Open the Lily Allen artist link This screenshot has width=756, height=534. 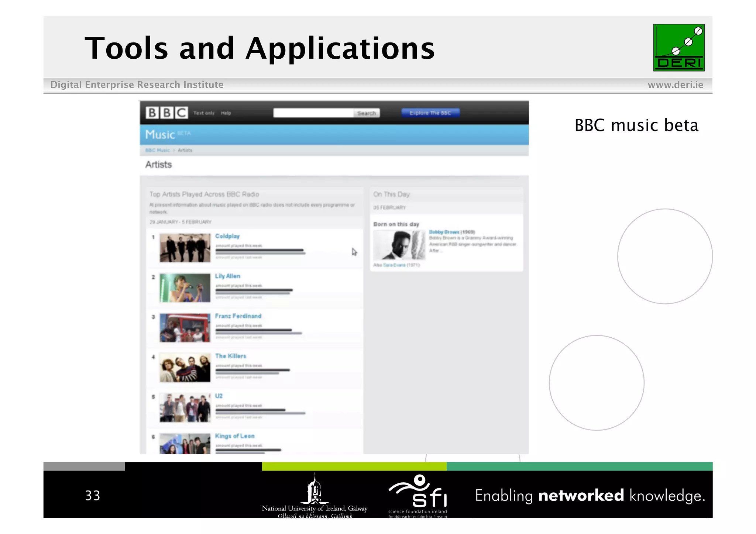click(227, 276)
